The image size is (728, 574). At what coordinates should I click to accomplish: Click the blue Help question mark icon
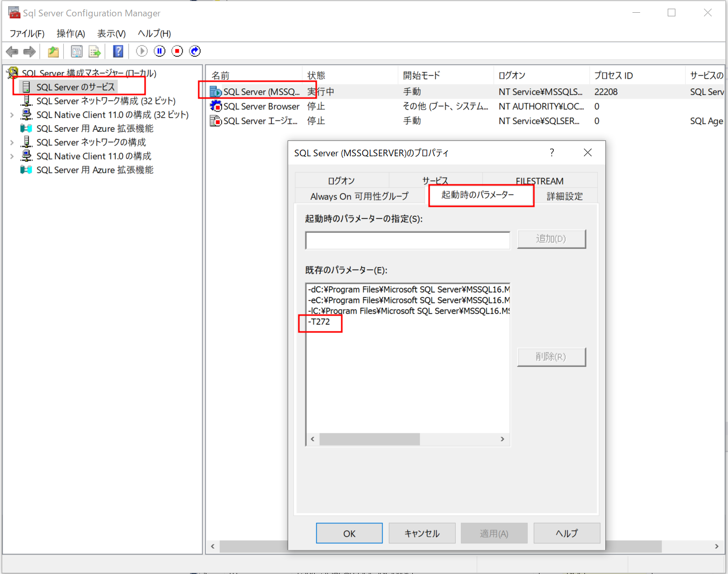(118, 51)
